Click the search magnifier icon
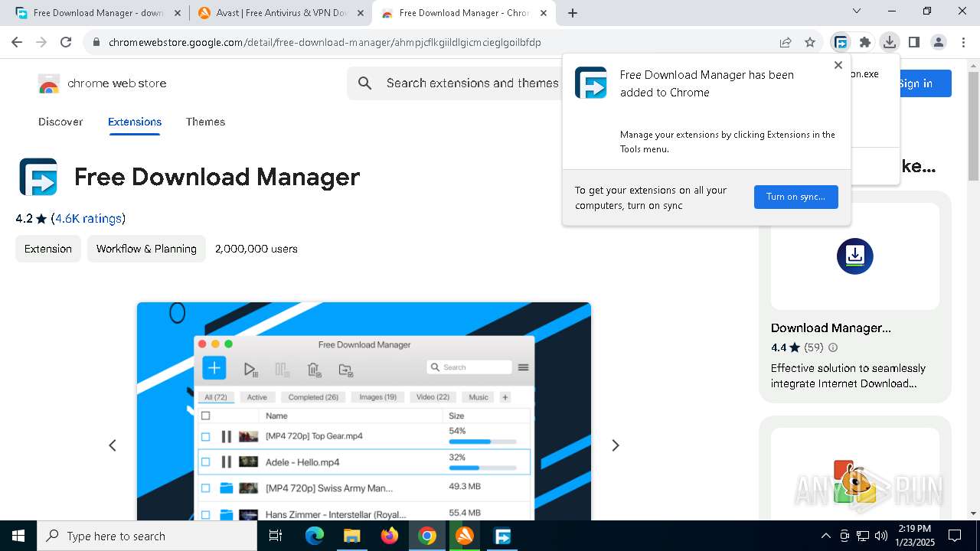 point(365,83)
